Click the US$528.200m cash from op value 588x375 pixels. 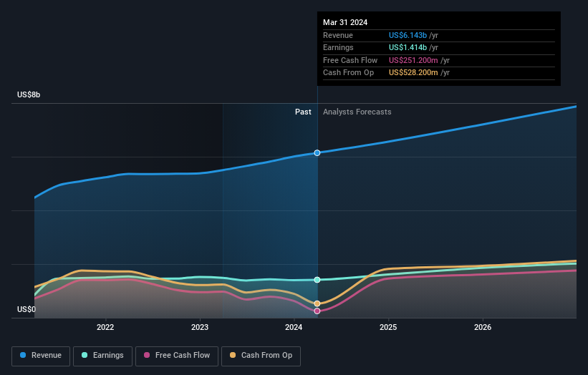click(x=413, y=73)
